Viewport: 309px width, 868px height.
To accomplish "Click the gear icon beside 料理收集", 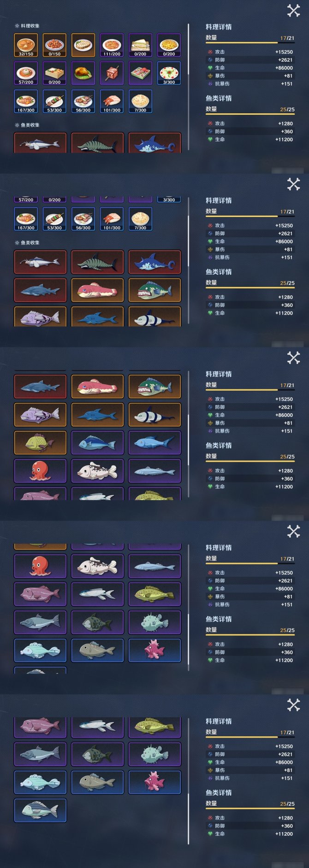I will 17,26.
